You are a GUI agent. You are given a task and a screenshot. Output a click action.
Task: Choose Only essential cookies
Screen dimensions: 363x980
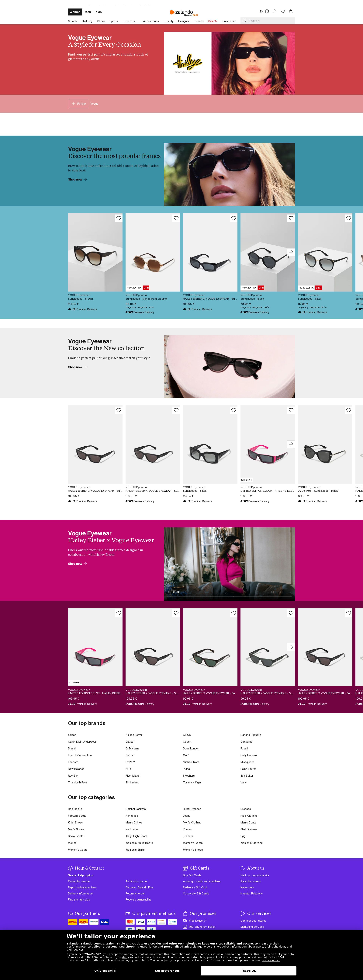click(105, 971)
